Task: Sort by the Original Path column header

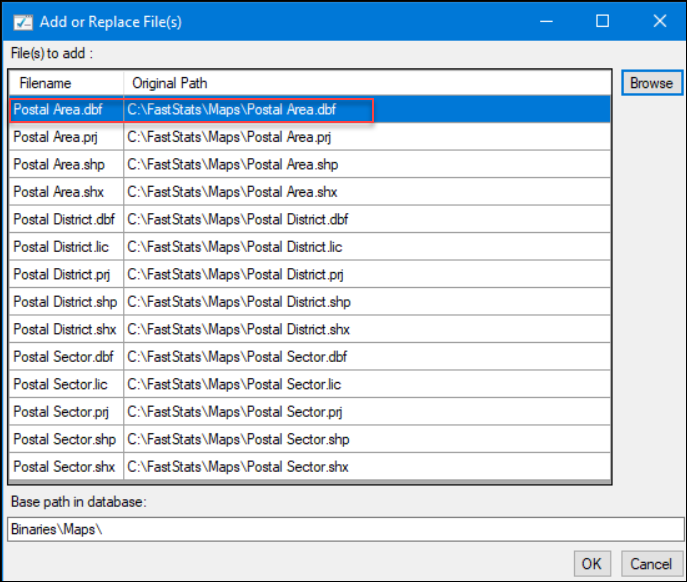Action: pyautogui.click(x=170, y=83)
